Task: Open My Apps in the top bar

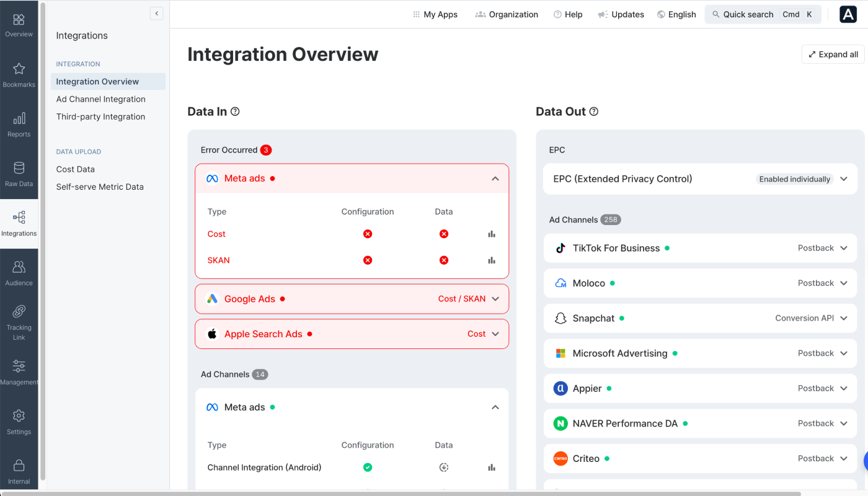Action: (435, 14)
